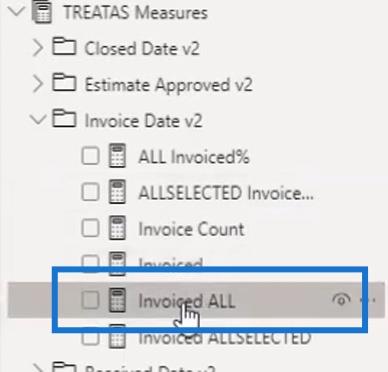Click the ALL Invoiced% measure calculator icon
Screen dimensions: 388x372
coord(118,156)
